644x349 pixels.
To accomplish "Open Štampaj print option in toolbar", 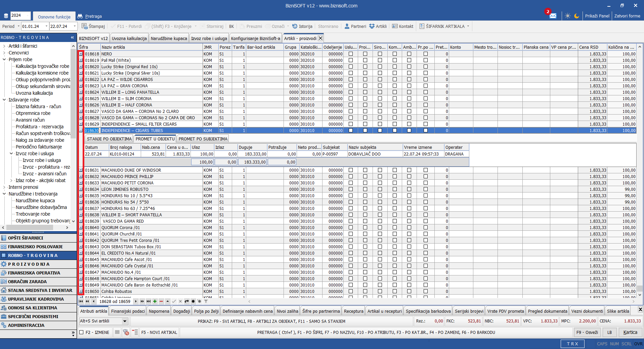I will click(x=93, y=26).
